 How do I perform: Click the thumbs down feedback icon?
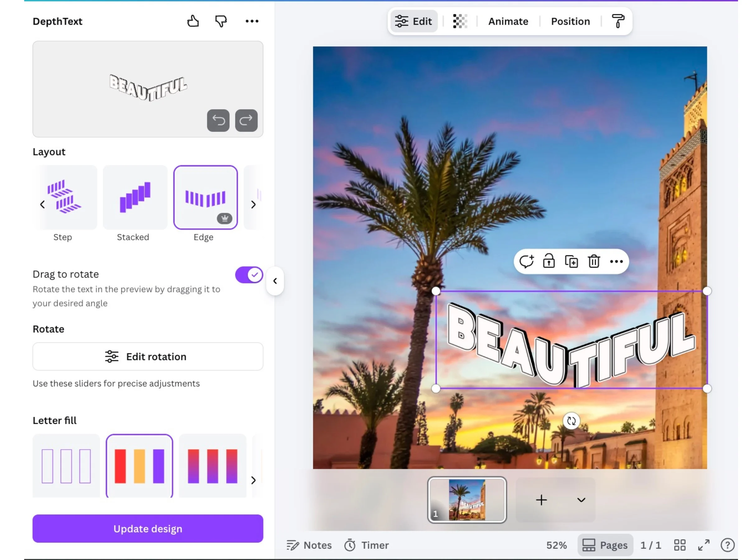click(x=221, y=21)
